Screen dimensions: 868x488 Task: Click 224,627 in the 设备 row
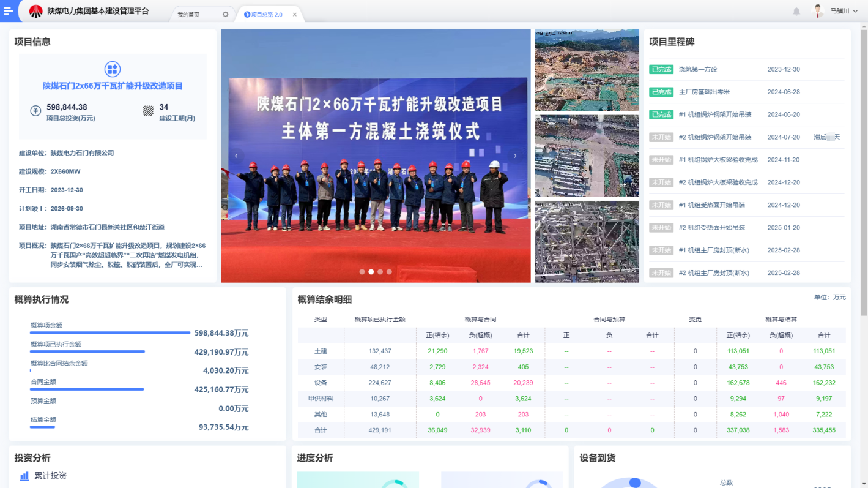[x=380, y=383]
